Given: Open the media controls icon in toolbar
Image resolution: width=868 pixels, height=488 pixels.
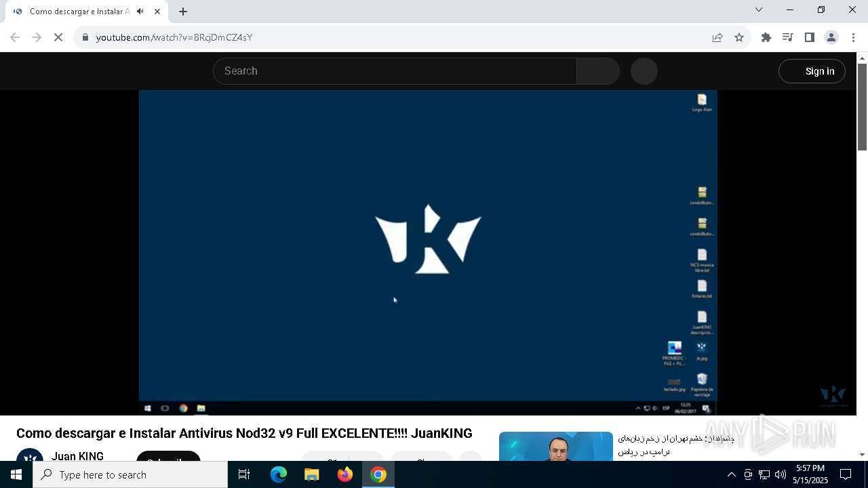Looking at the screenshot, I should 788,37.
